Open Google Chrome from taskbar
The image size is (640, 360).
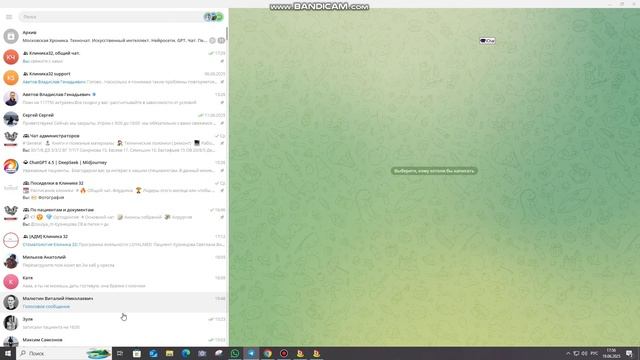pos(267,353)
